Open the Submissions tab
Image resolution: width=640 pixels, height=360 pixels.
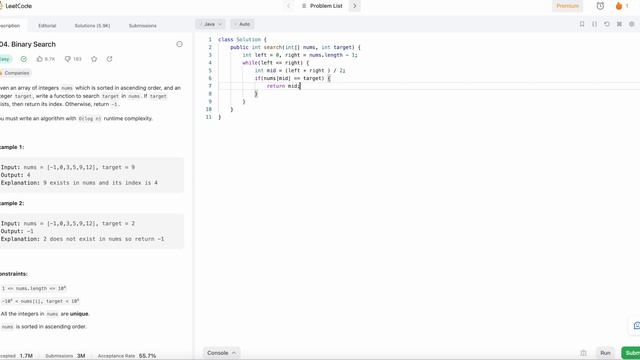142,25
